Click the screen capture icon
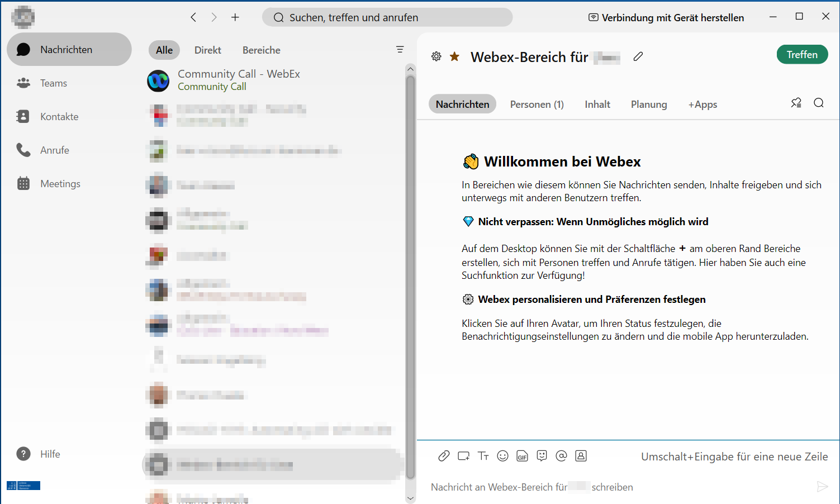 click(x=463, y=456)
